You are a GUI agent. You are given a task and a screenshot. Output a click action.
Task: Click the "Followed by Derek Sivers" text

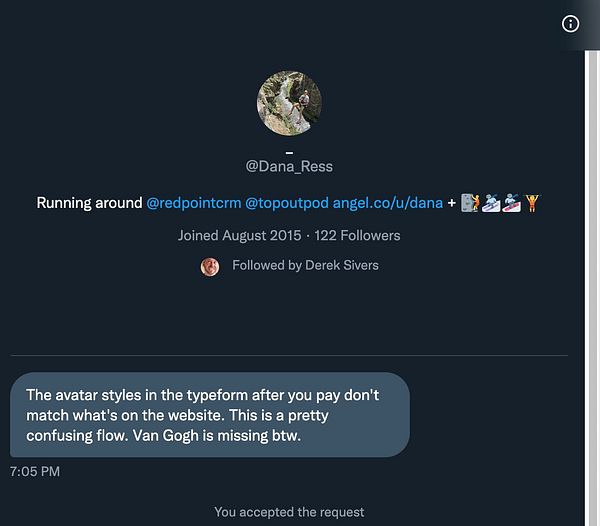(305, 265)
